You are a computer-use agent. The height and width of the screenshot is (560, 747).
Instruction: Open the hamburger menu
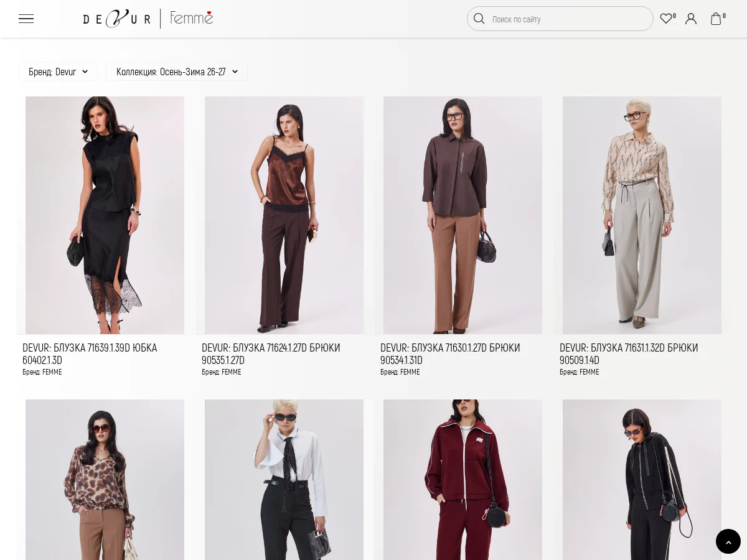pos(26,19)
